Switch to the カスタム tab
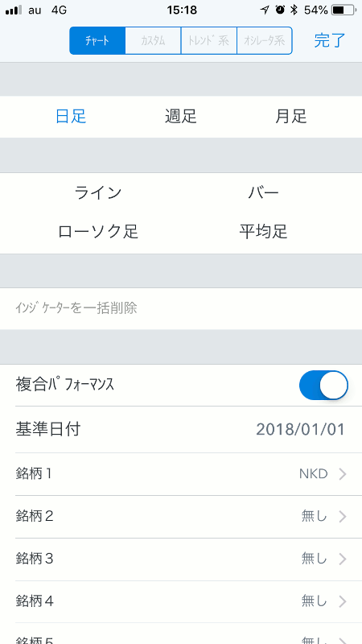This screenshot has width=362, height=644. tap(153, 41)
